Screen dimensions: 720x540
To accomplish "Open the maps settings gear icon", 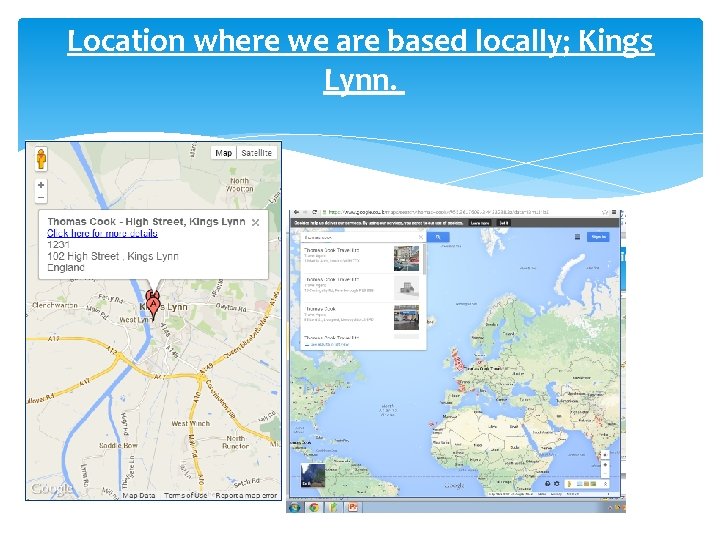I will [x=557, y=484].
